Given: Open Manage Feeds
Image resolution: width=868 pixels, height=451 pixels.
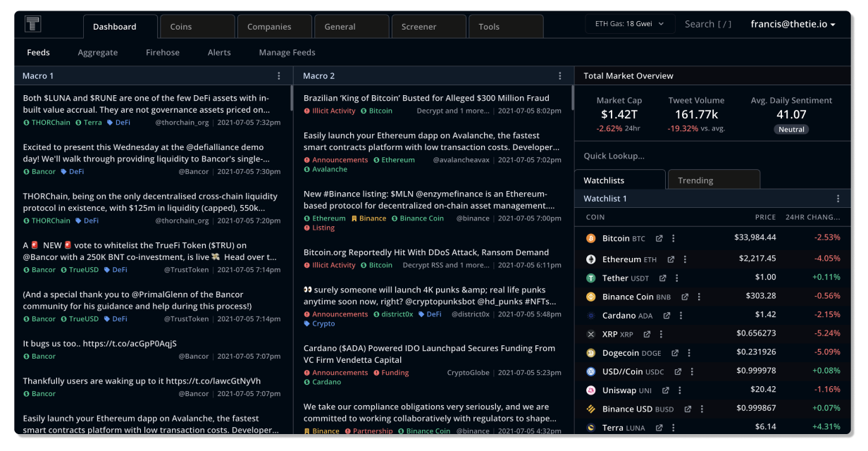Looking at the screenshot, I should (x=287, y=53).
